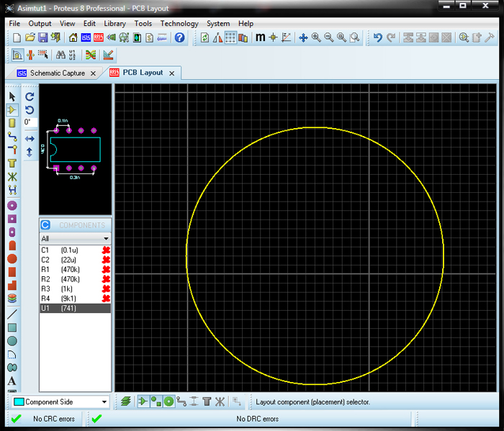Click the rotation angle field showing 0°
This screenshot has height=431, width=504.
tap(30, 122)
